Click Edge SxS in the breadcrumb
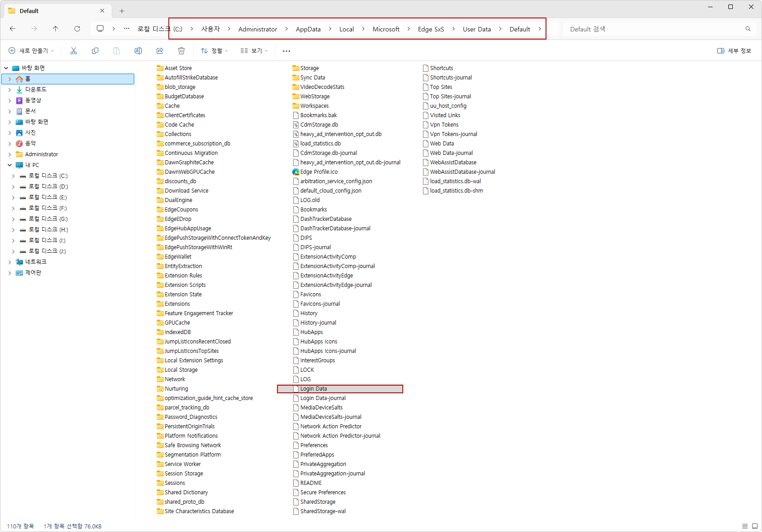This screenshot has width=762, height=532. tap(431, 29)
